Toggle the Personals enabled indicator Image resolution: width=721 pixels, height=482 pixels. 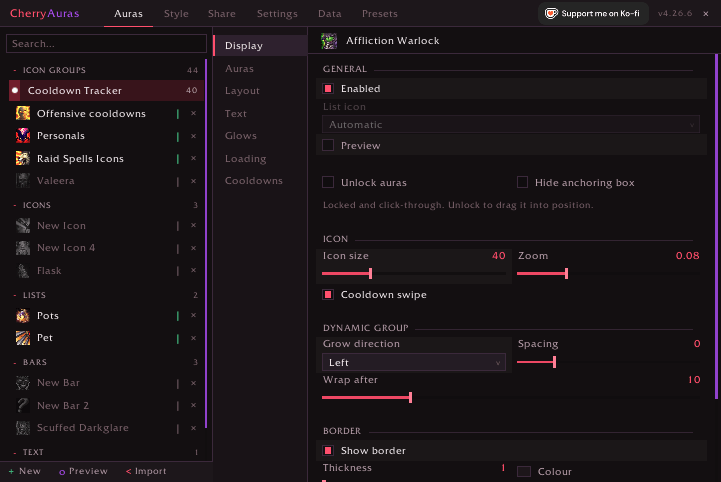[178, 136]
